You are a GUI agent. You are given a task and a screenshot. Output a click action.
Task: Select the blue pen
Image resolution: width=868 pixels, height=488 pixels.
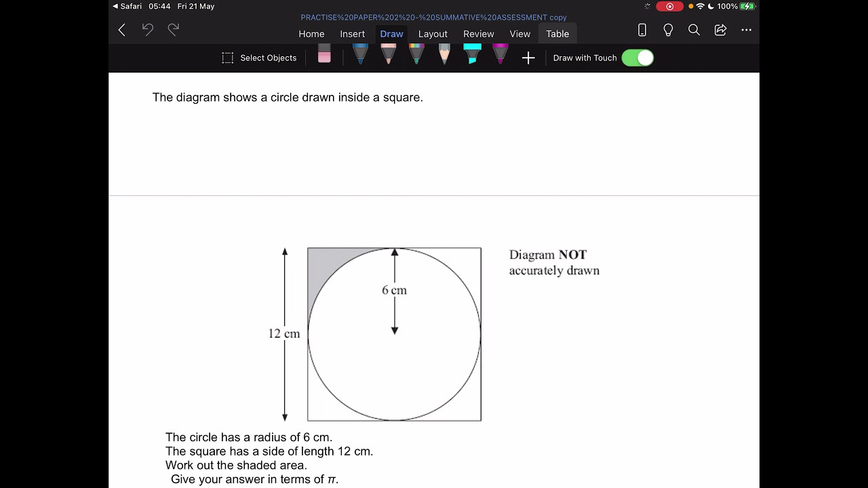[x=360, y=54]
